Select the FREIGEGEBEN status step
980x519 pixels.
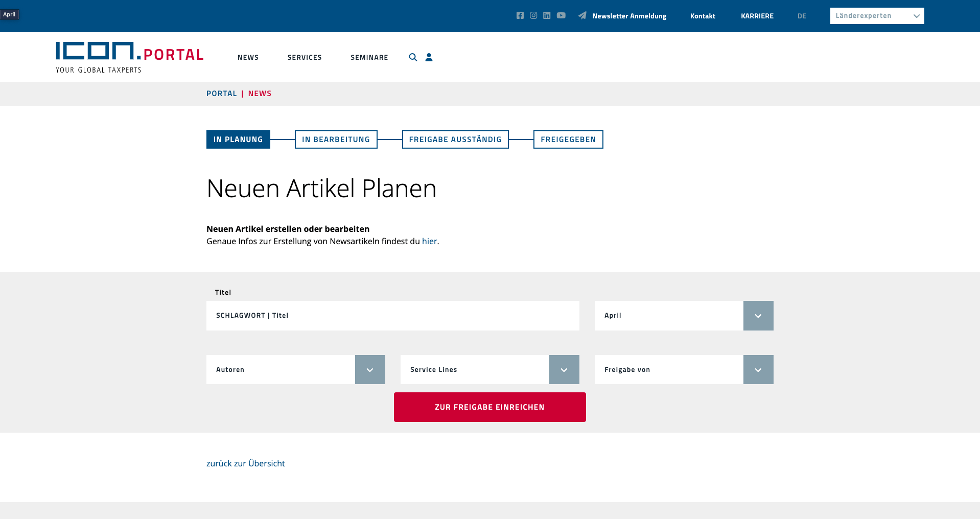click(568, 139)
